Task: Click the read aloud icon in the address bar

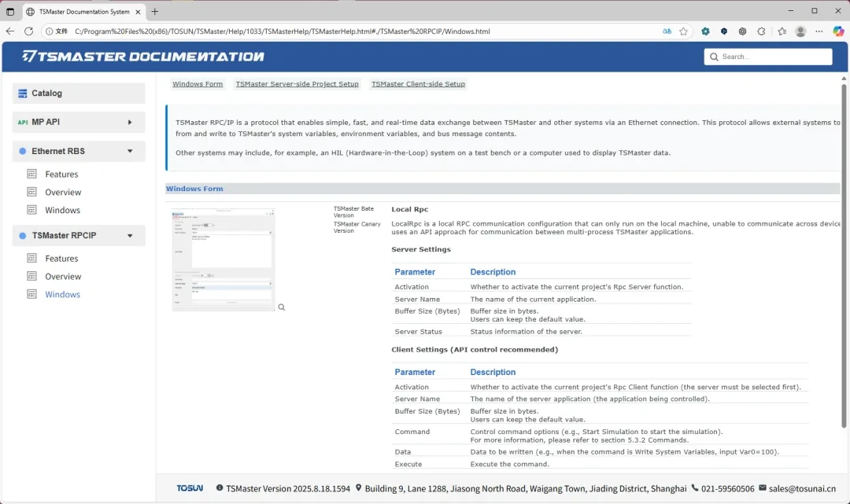Action: [667, 31]
